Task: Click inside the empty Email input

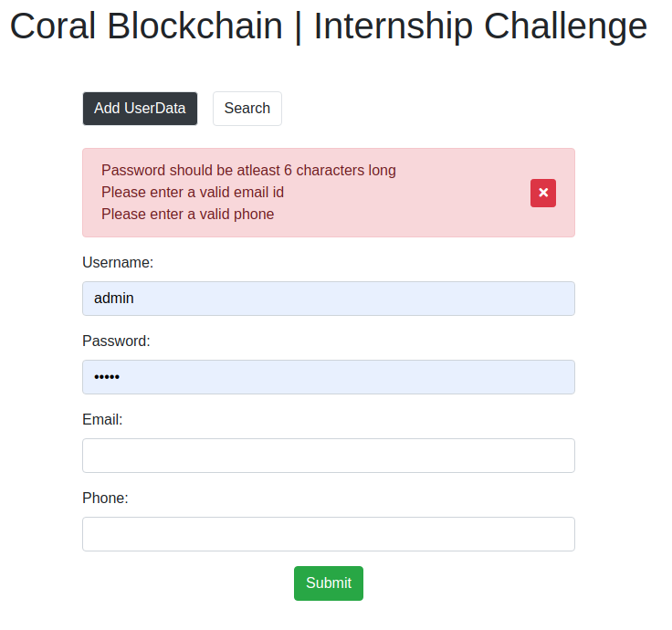Action: [x=329, y=455]
